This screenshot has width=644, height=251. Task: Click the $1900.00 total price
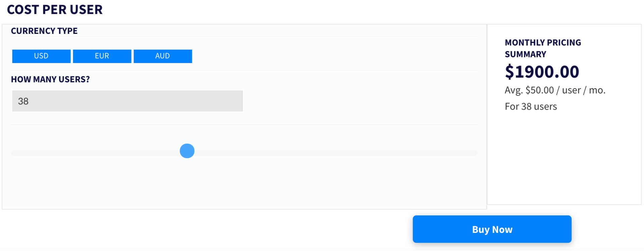[x=542, y=72]
